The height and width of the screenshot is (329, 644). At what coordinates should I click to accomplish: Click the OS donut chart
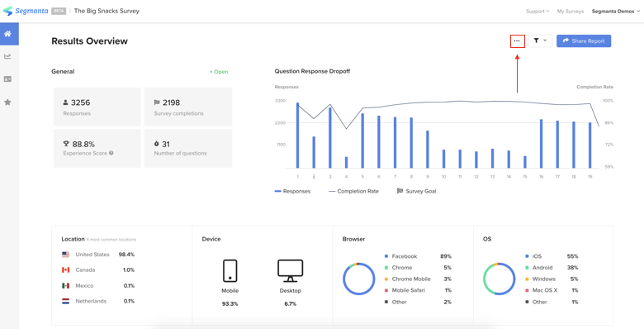pyautogui.click(x=499, y=279)
